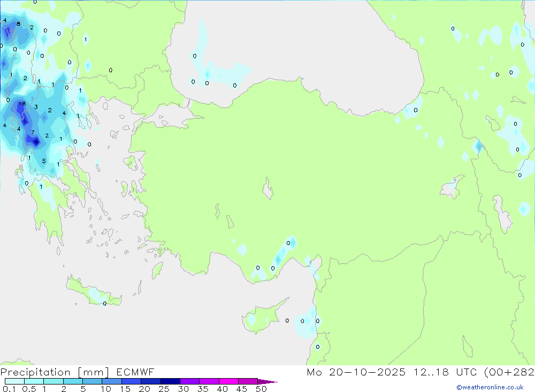535x392 pixels.
Task: Click the '18' precipitation value on the map
Action: (22, 103)
